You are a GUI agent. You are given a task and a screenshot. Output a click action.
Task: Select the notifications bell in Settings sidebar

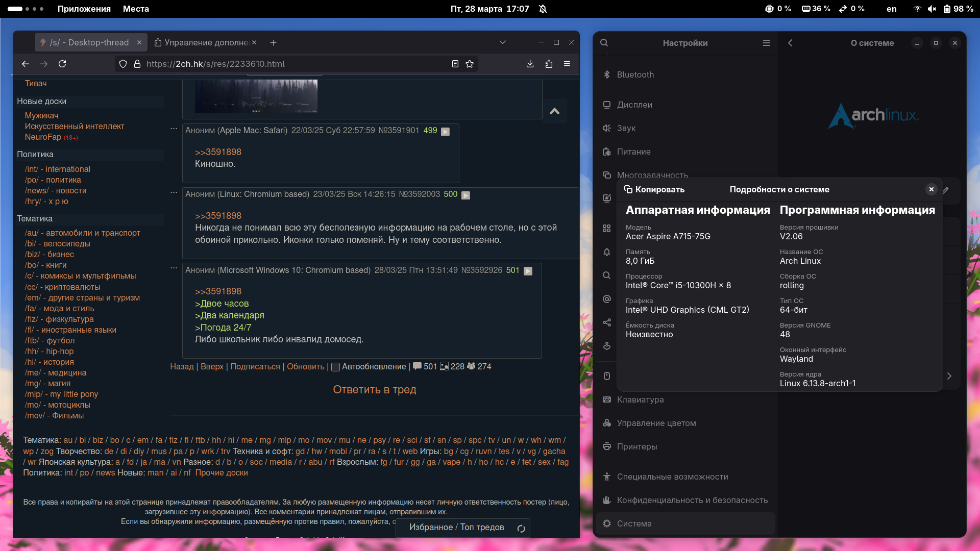606,252
